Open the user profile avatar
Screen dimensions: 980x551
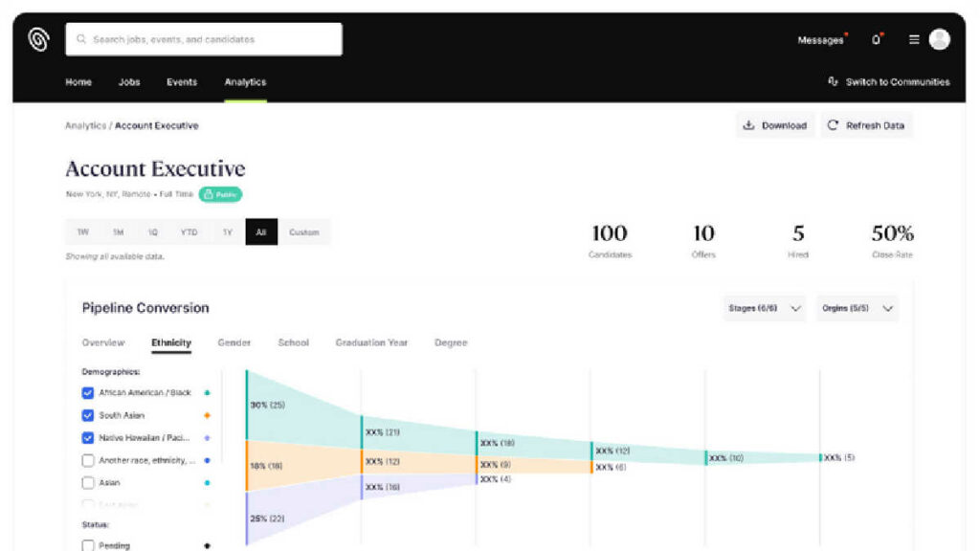point(940,39)
